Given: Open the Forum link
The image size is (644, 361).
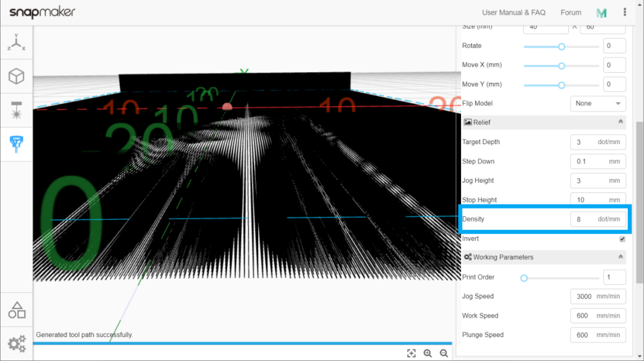Looking at the screenshot, I should tap(571, 13).
